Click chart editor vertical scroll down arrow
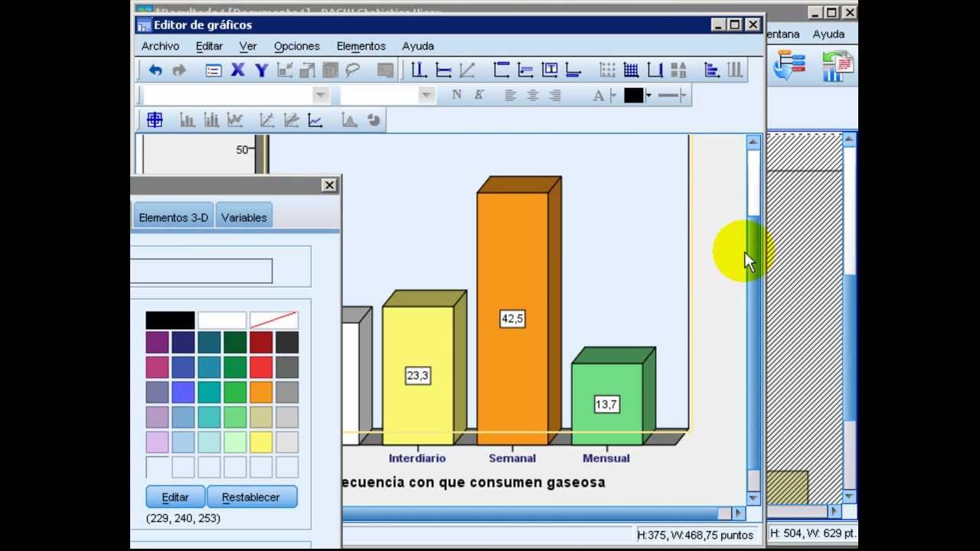 coord(753,498)
